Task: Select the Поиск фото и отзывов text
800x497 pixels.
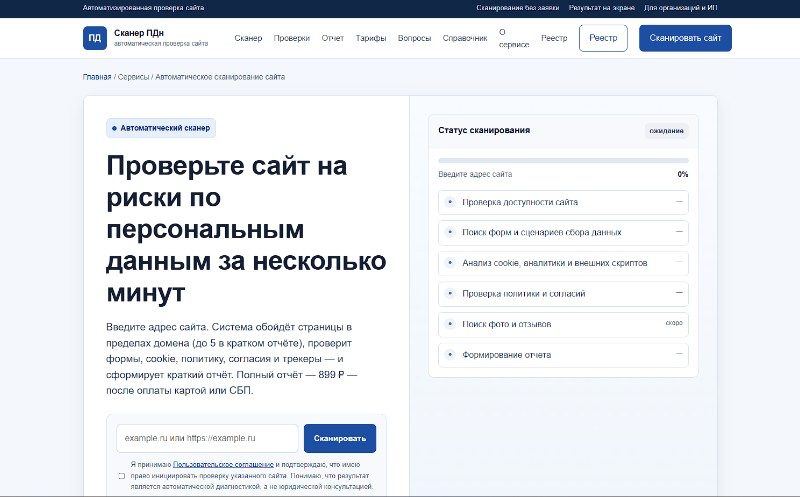Action: tap(507, 324)
